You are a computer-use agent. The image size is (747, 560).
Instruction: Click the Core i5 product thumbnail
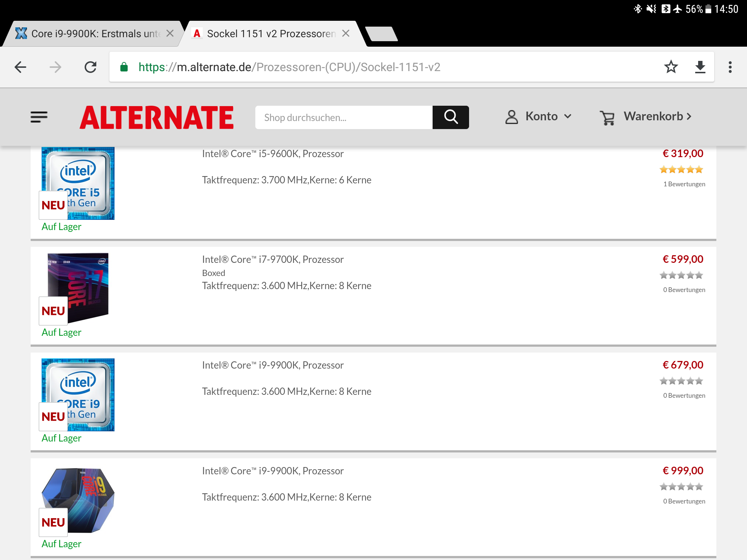[78, 183]
